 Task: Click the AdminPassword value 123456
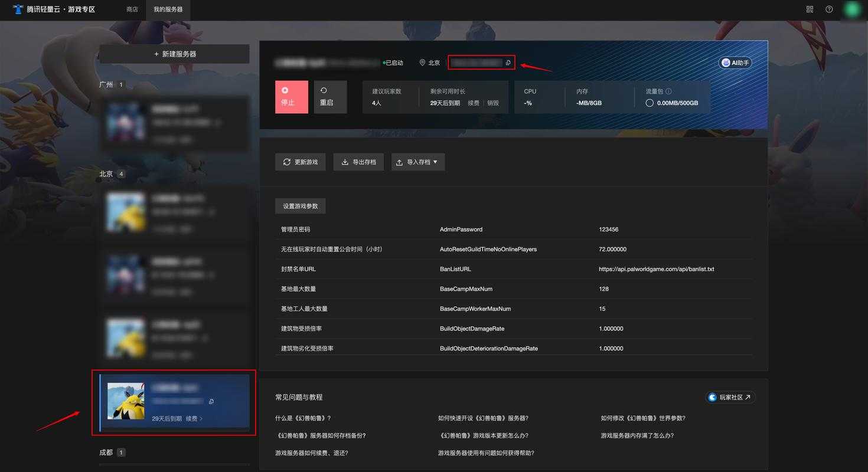pyautogui.click(x=608, y=230)
